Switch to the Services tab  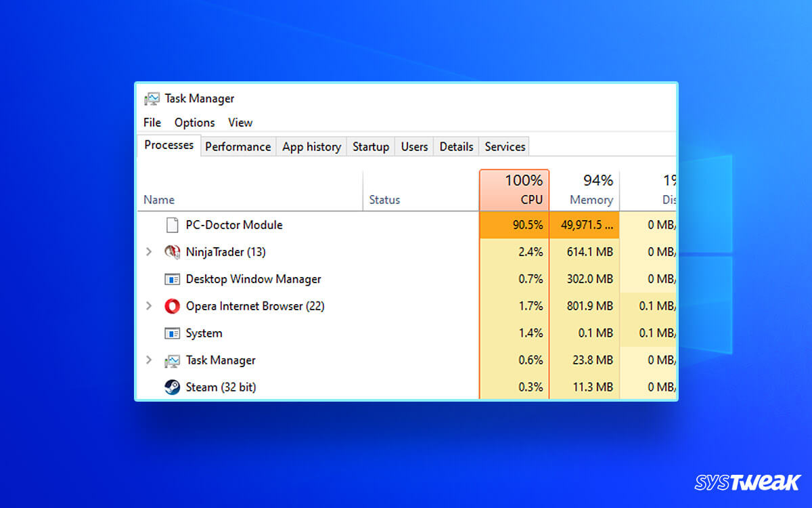(505, 146)
